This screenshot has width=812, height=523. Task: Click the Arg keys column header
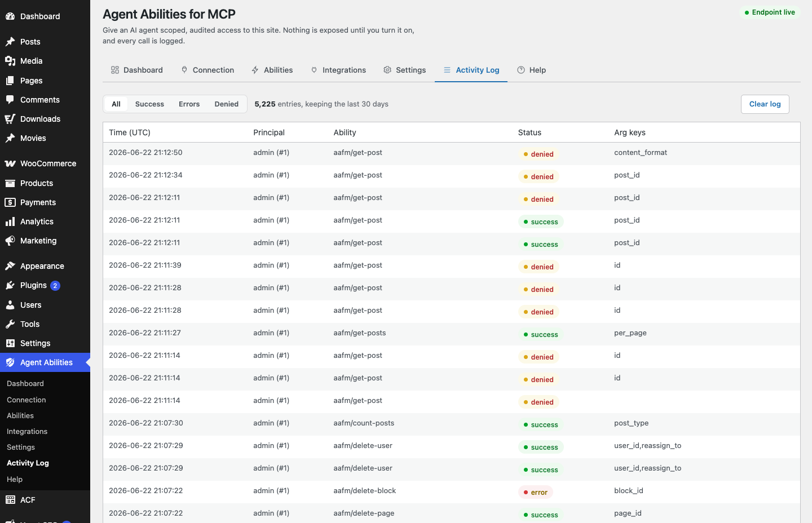630,132
